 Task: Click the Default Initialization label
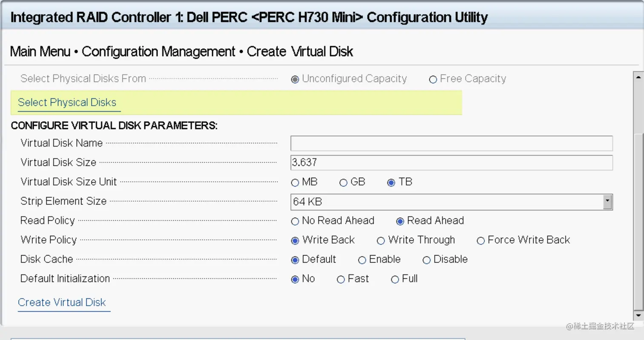65,279
